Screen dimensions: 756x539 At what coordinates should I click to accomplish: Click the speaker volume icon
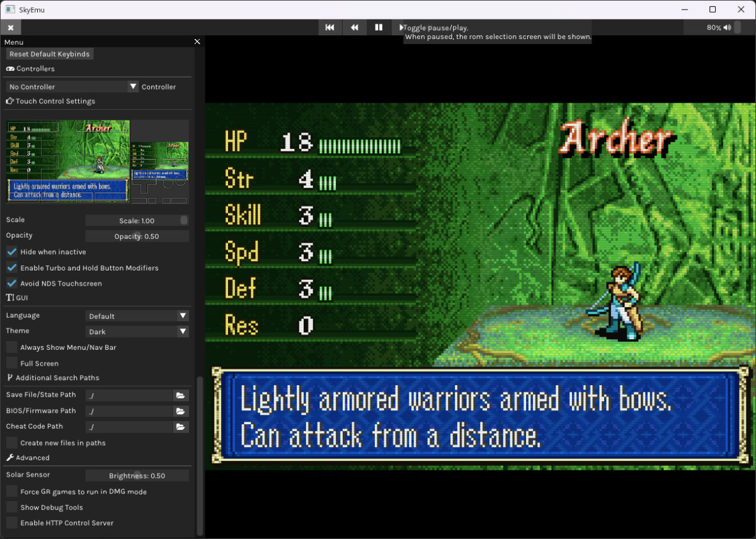click(728, 27)
